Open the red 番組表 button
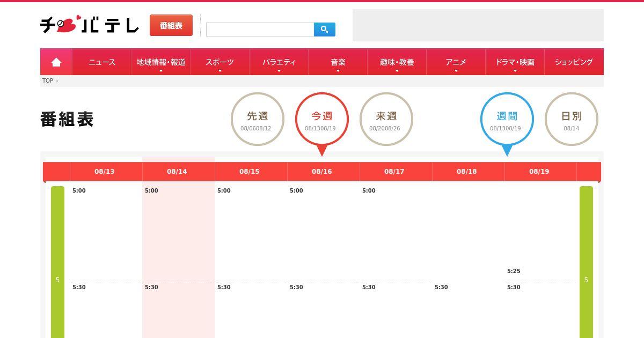644x338 pixels. click(171, 25)
